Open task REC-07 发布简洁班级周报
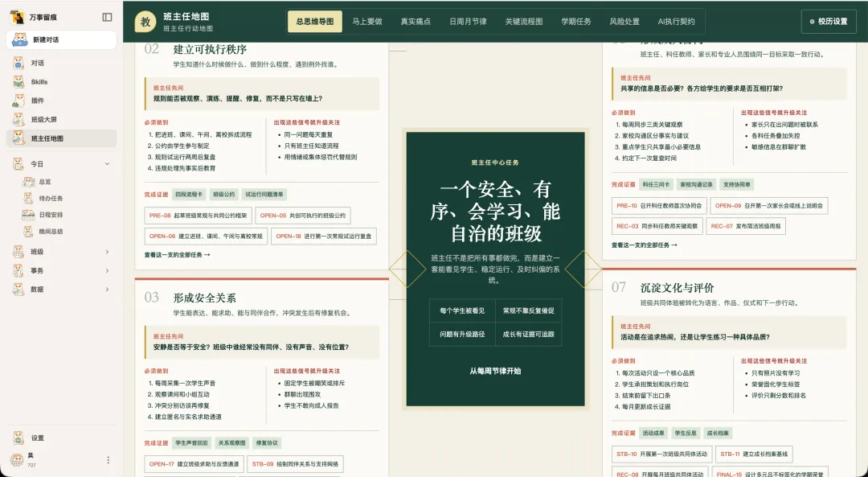Image resolution: width=868 pixels, height=477 pixels. (746, 226)
